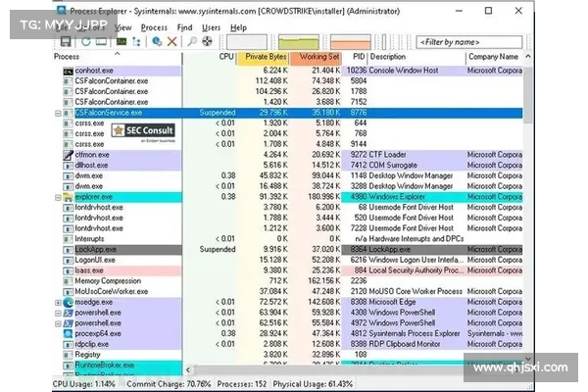Select csrss.exe with PID 9144
The image size is (588, 392).
pyautogui.click(x=288, y=144)
